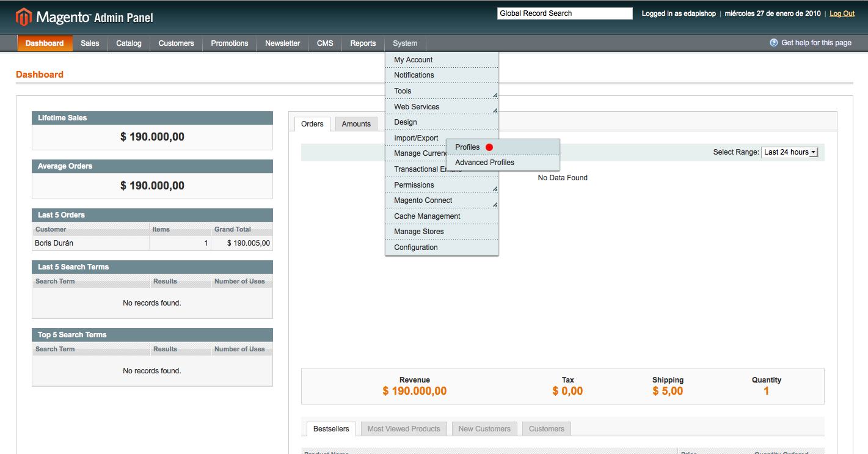
Task: Choose Configuration menu item
Action: click(442, 247)
